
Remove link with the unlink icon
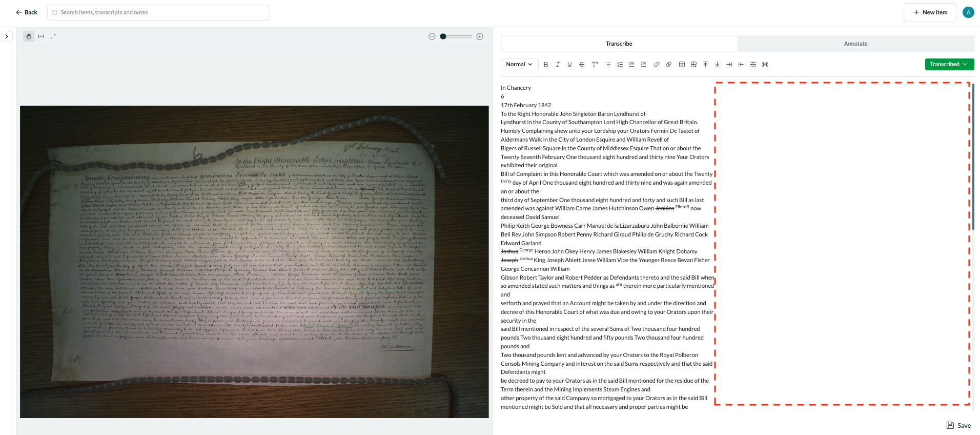(x=668, y=64)
